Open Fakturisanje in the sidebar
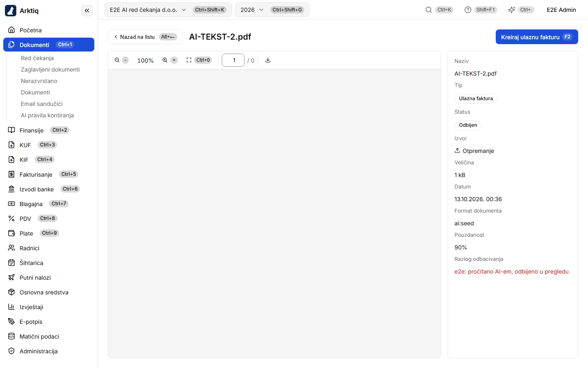Viewport: 588px width, 368px height. coord(49,174)
